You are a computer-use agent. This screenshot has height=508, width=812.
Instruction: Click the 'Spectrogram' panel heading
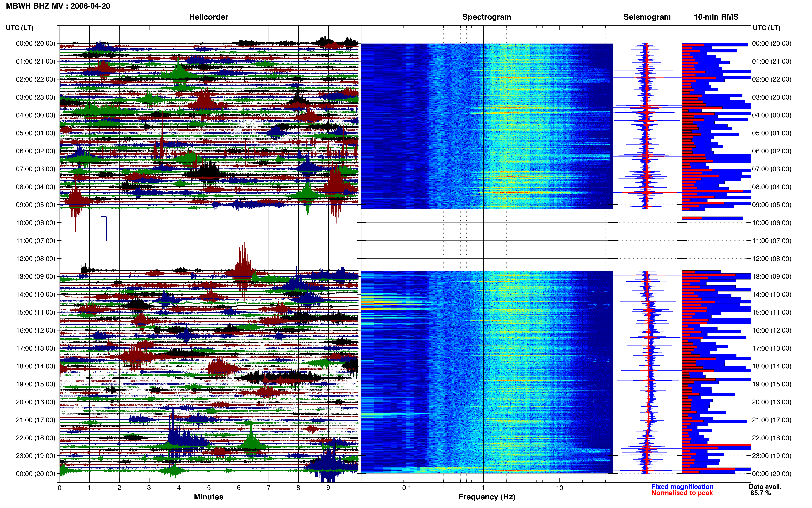(x=487, y=17)
